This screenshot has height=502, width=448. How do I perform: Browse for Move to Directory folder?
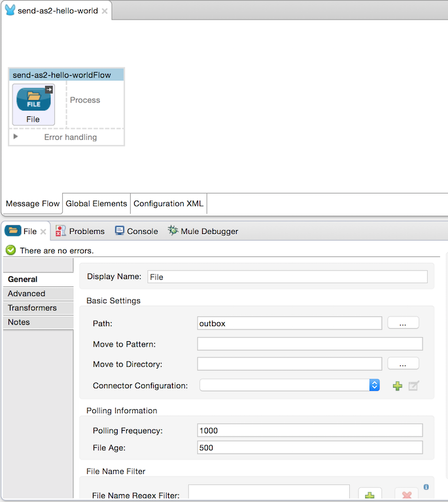(403, 363)
